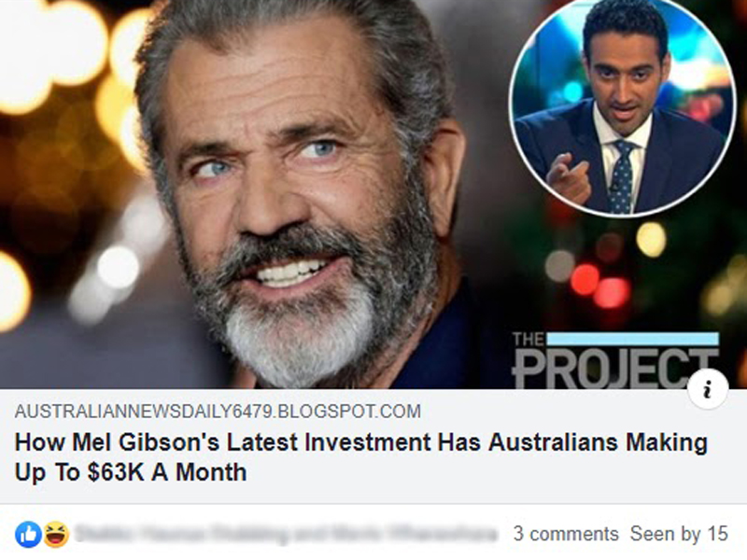This screenshot has height=560, width=747.
Task: Click the laughing Haha reaction emoji
Action: (56, 534)
